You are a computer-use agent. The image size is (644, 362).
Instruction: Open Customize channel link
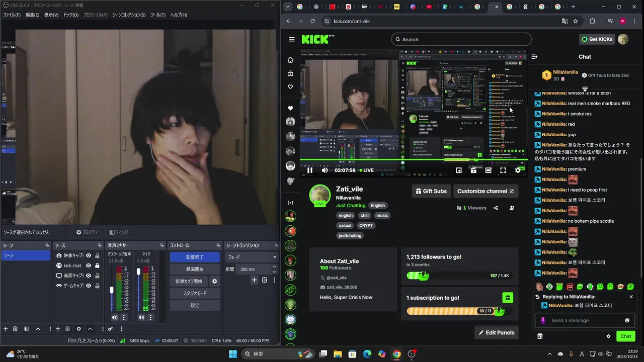point(486,191)
